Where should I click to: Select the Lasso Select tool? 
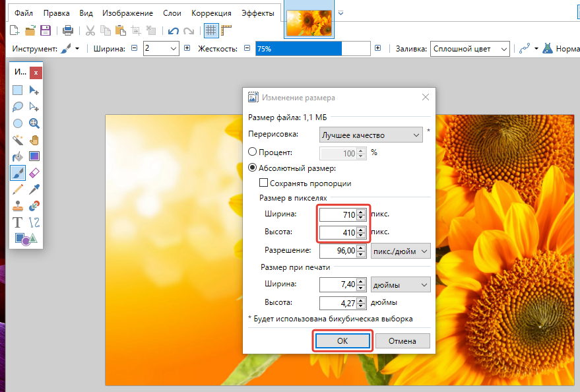(17, 107)
